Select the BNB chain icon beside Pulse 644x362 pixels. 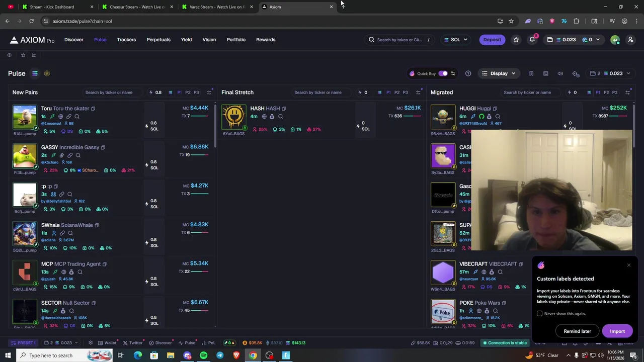(x=47, y=73)
